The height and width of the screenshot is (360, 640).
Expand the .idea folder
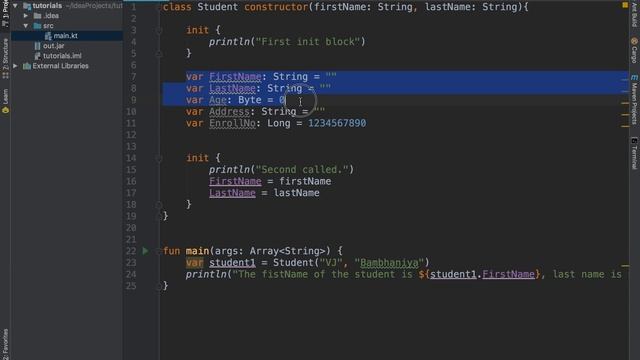(26, 16)
